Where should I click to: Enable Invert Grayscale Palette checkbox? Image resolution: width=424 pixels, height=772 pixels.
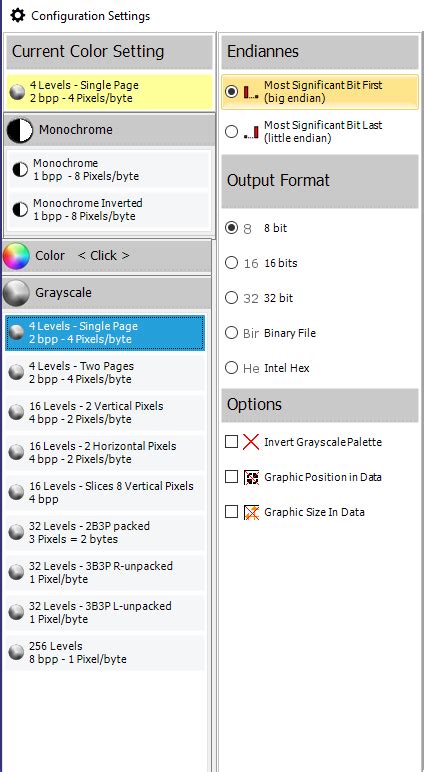[231, 442]
